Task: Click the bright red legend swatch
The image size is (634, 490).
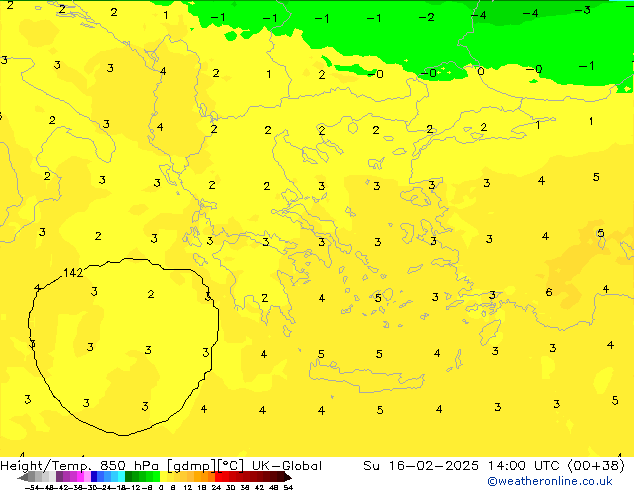Action: coord(218,476)
